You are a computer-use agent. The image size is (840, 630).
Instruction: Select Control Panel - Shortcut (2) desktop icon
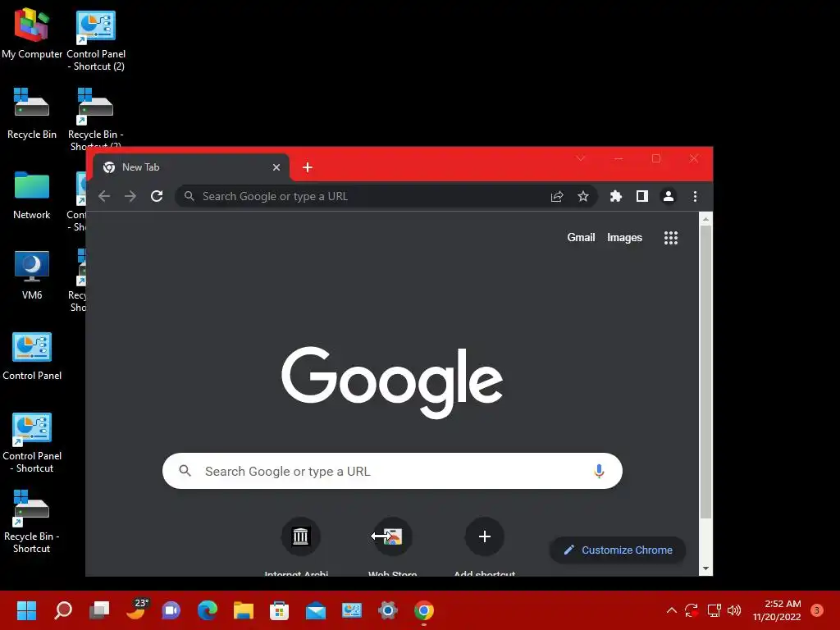pos(96,40)
